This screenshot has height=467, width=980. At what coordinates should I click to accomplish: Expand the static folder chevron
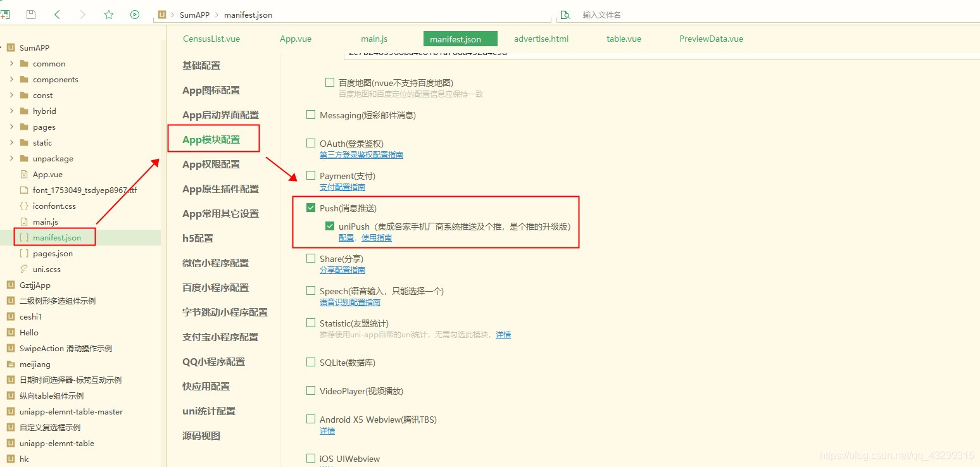pyautogui.click(x=11, y=142)
